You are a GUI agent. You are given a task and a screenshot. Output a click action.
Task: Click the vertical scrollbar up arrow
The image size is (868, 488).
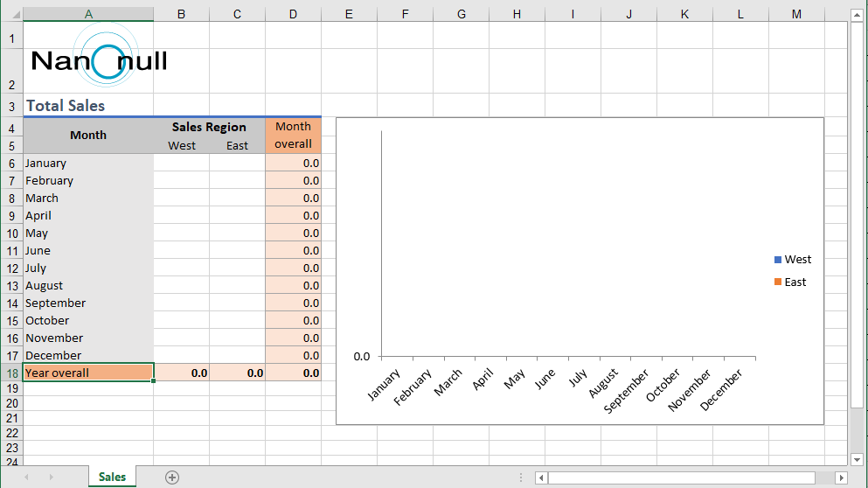[857, 27]
